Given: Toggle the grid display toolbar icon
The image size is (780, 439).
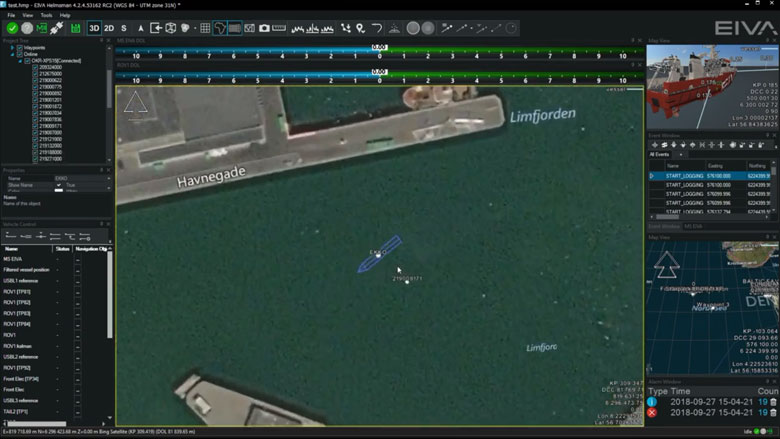Looking at the screenshot, I should [x=205, y=28].
